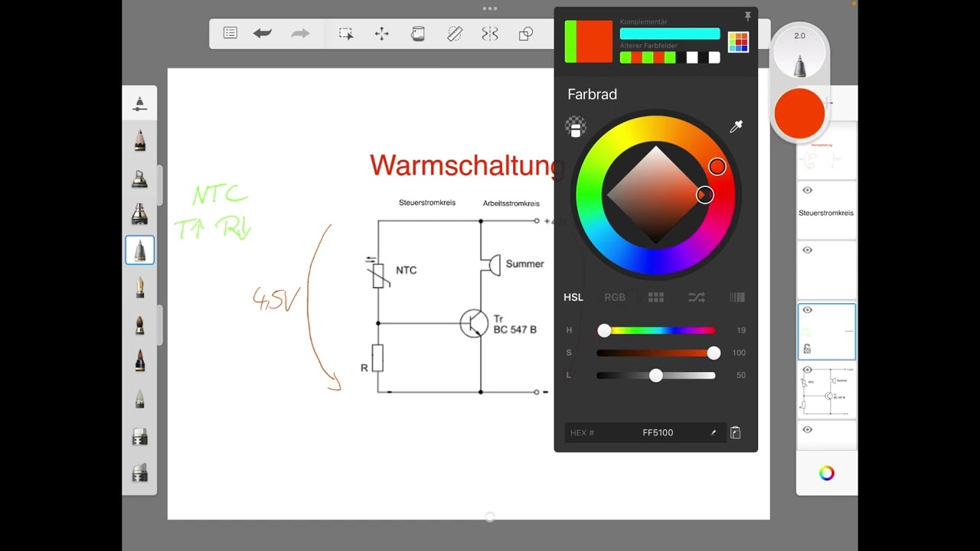The image size is (980, 551).
Task: Tap the orange color puck
Action: pyautogui.click(x=799, y=113)
